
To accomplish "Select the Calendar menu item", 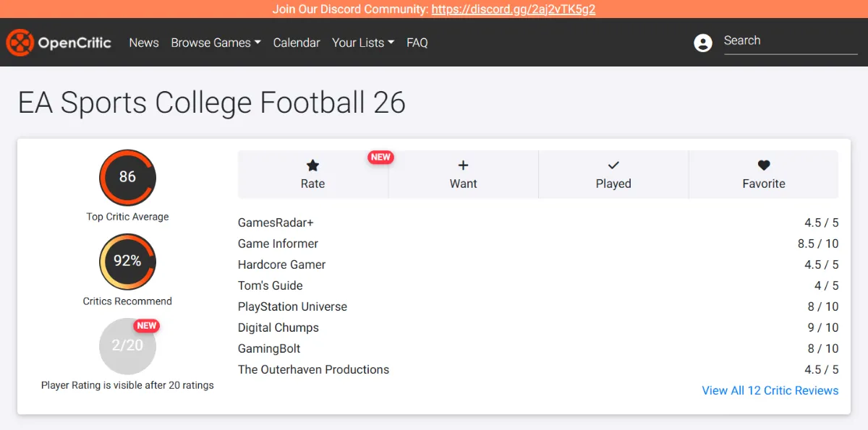I will point(297,43).
